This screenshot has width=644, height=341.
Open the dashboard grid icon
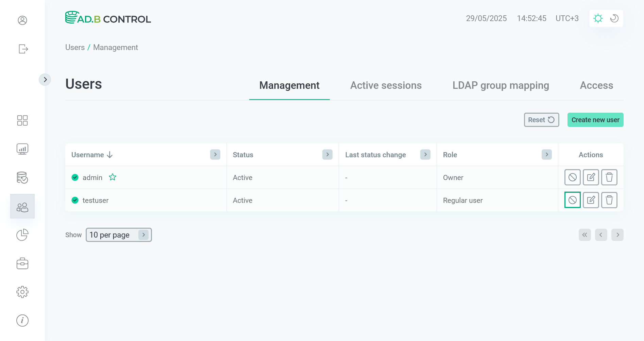(x=22, y=120)
